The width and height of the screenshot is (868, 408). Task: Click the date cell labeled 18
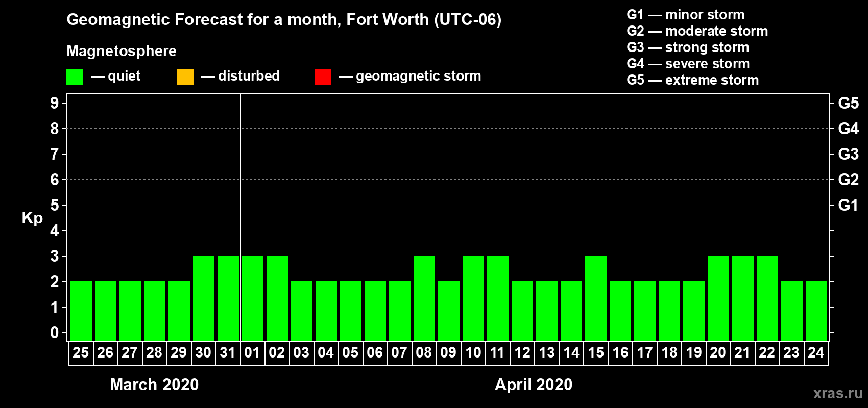click(x=669, y=353)
